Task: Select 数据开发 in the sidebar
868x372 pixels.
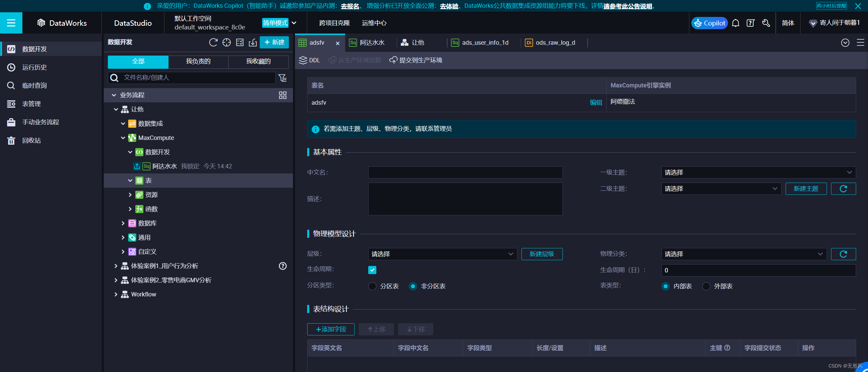Action: [51, 49]
